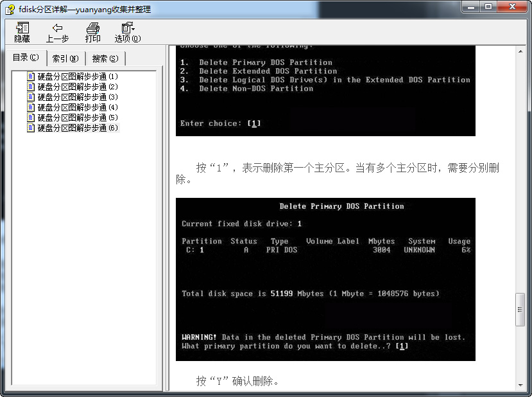532x397 pixels.
Task: Click page icon beside 硬盘分区图解步步通 (6)
Action: click(31, 128)
